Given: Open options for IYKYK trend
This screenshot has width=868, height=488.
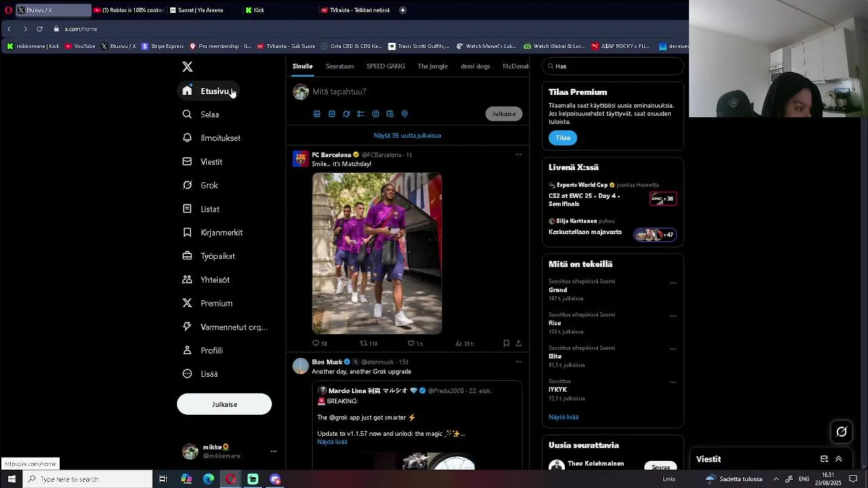Looking at the screenshot, I should (673, 382).
